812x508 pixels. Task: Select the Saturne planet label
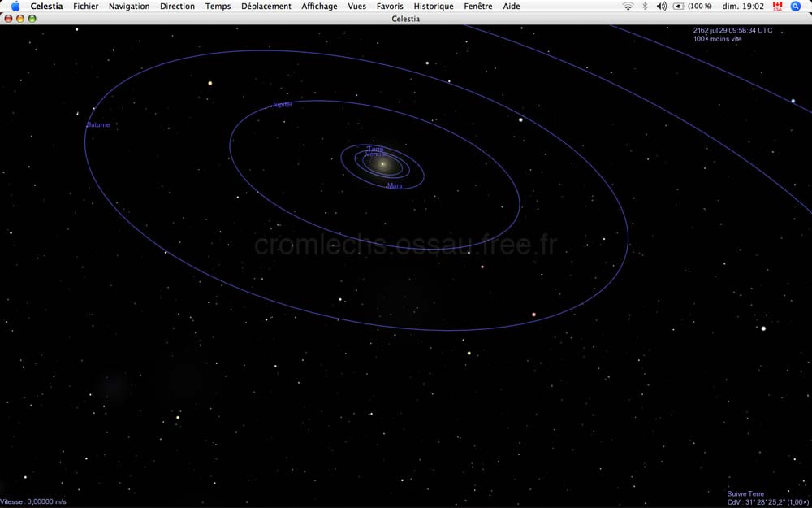click(98, 125)
